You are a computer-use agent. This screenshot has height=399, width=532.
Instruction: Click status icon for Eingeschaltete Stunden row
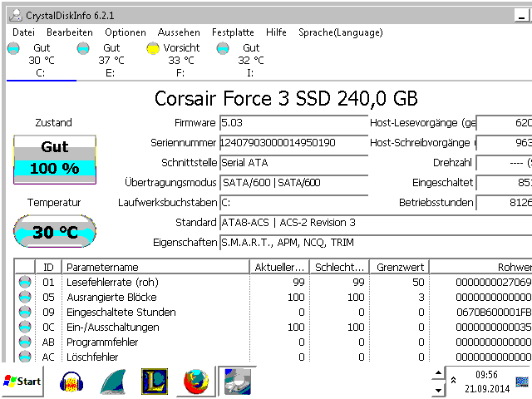pyautogui.click(x=25, y=312)
